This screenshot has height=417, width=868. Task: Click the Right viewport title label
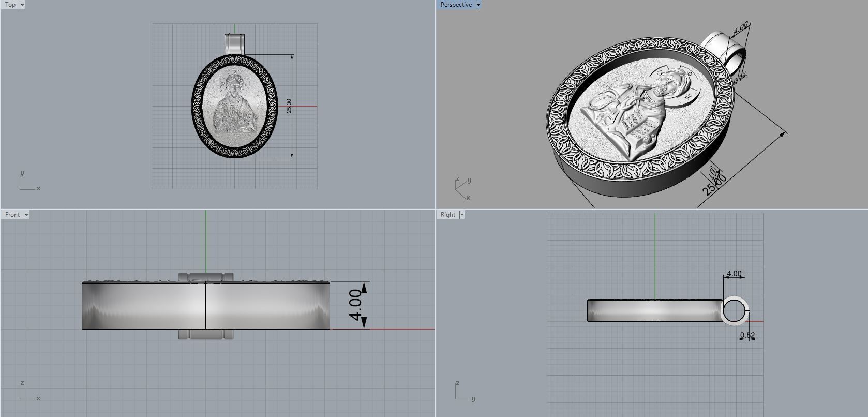point(448,215)
